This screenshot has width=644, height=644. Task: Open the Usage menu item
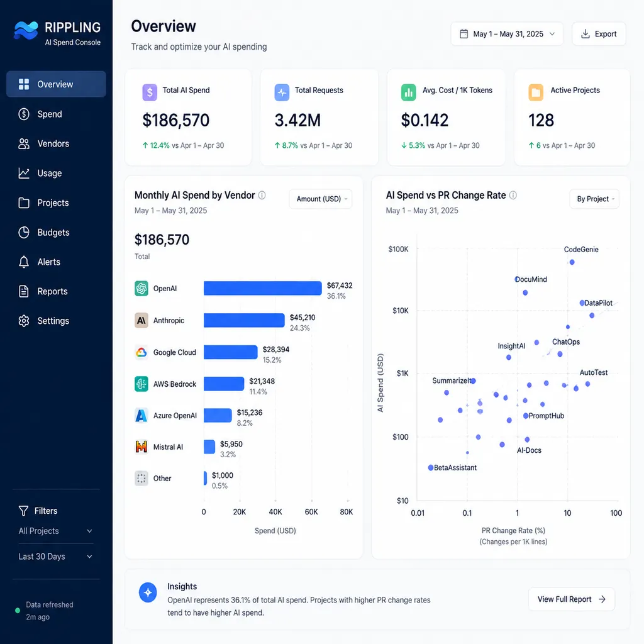coord(56,173)
